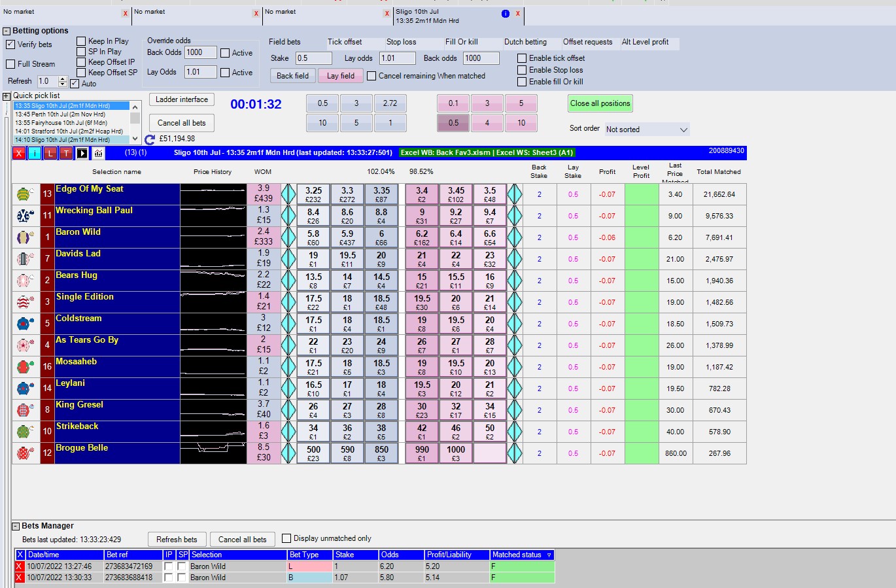This screenshot has width=896, height=588.
Task: Open the Sort order dropdown
Action: (647, 130)
